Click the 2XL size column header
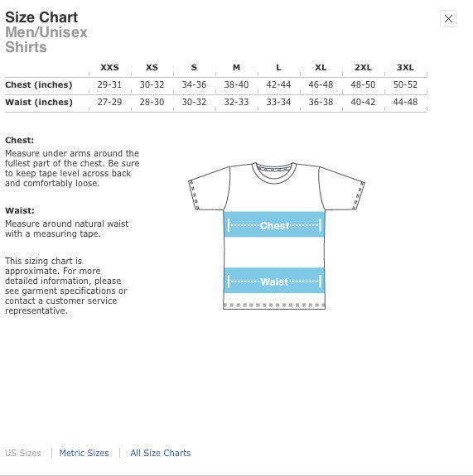Viewport: 473px width, 476px height. pyautogui.click(x=363, y=67)
